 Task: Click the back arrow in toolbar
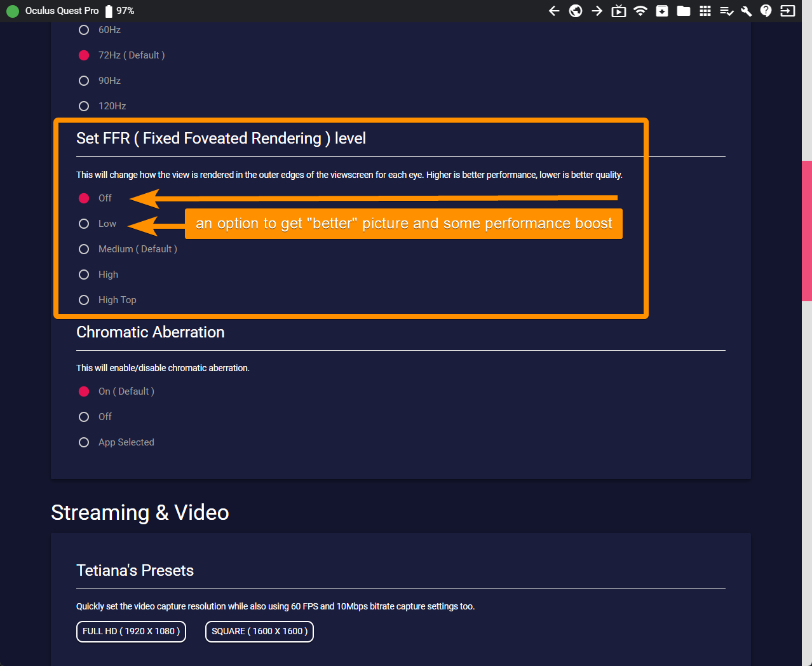click(554, 11)
